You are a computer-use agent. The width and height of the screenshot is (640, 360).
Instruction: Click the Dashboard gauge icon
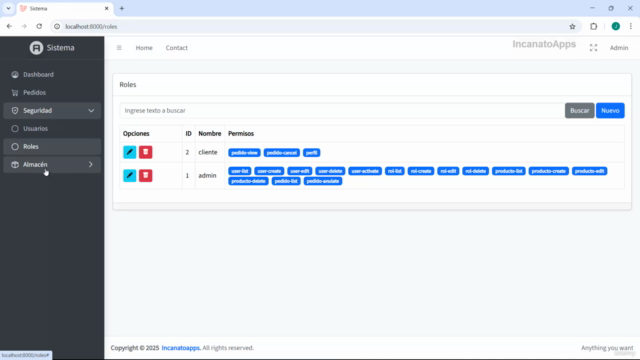tap(15, 75)
